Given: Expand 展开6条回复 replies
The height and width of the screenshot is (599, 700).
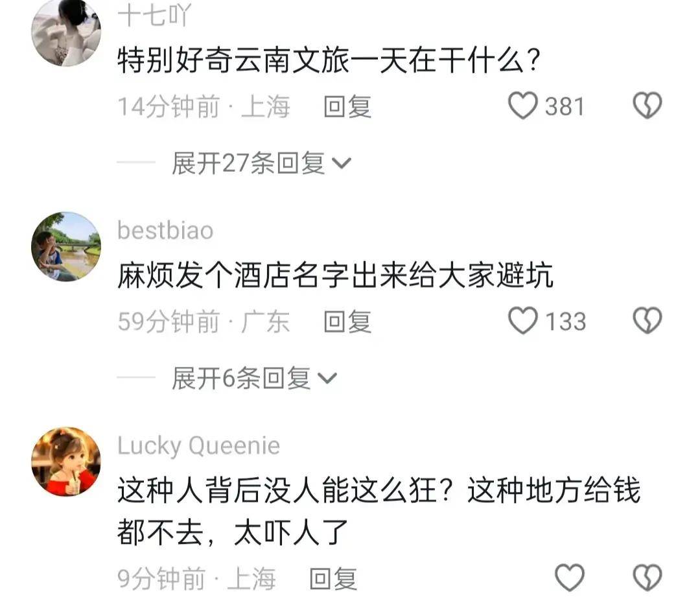Looking at the screenshot, I should pos(255,378).
